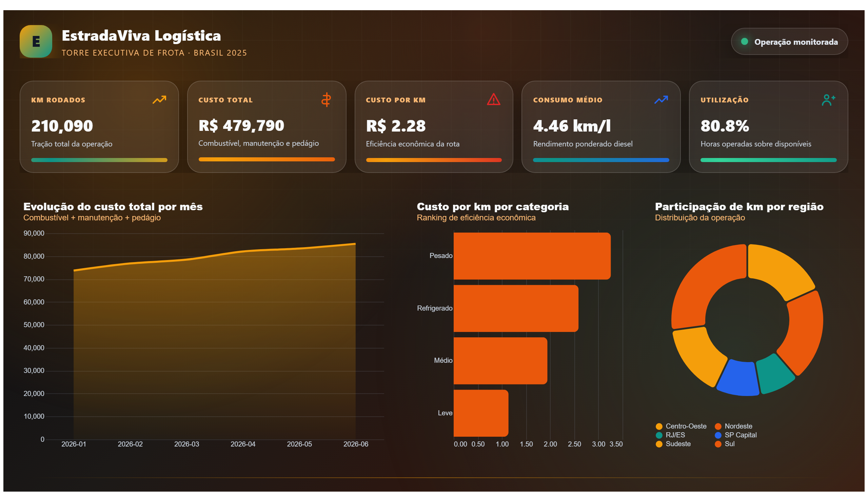Click the Operação monitorada status pill
Image resolution: width=868 pixels, height=495 pixels.
(789, 41)
